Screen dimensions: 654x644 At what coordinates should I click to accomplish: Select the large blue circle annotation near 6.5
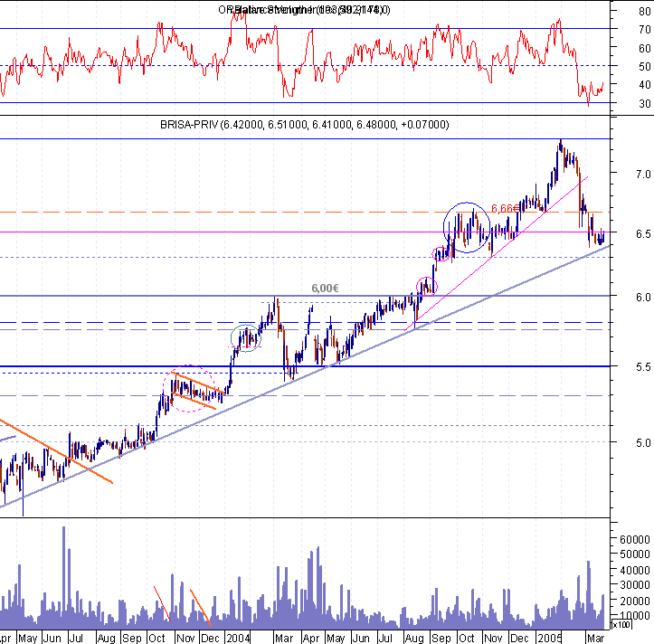[x=467, y=228]
